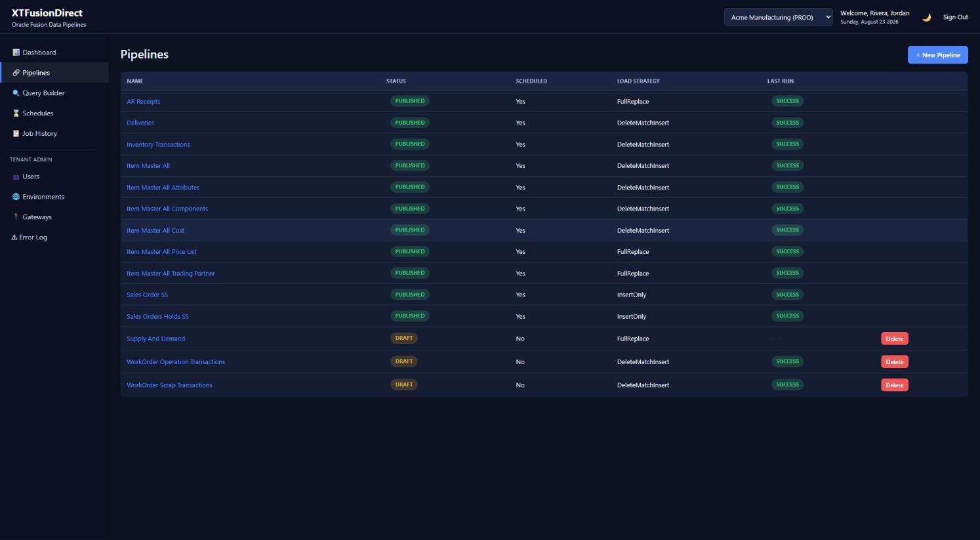This screenshot has width=980, height=540.
Task: Click the Error Log warning icon
Action: (x=14, y=238)
